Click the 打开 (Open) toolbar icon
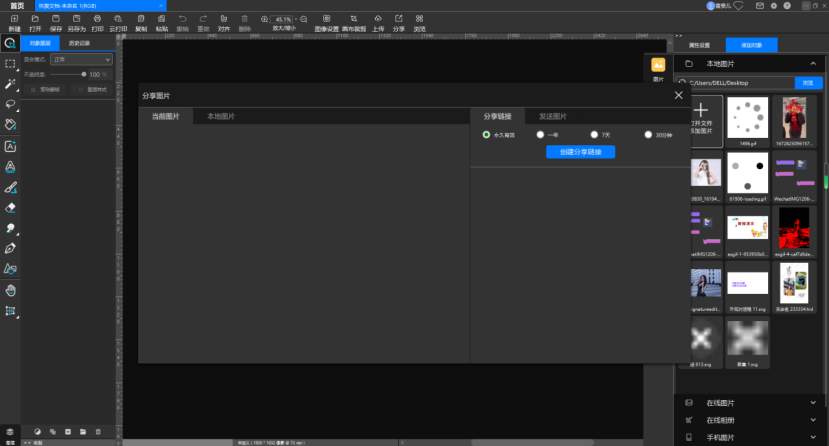Image resolution: width=829 pixels, height=446 pixels. [x=35, y=20]
